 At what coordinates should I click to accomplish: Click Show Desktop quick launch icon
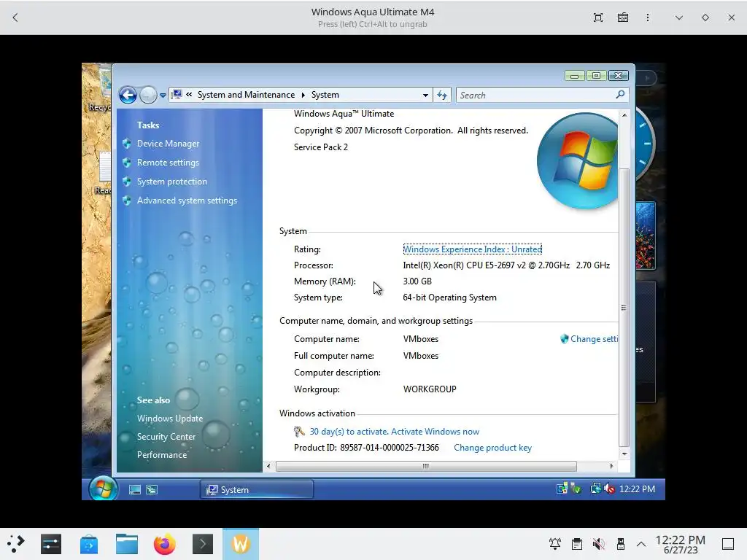(135, 489)
